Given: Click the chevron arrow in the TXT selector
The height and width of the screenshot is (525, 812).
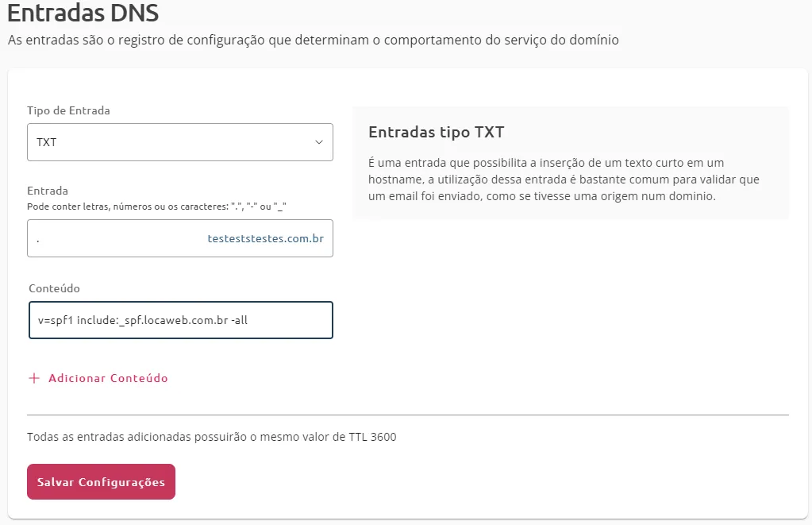Looking at the screenshot, I should click(319, 142).
